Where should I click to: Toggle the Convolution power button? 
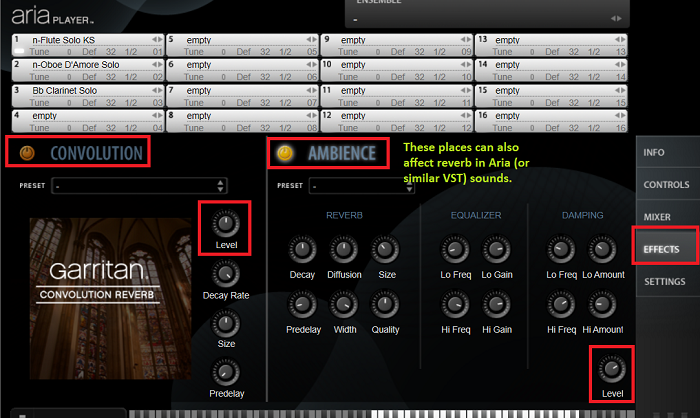coord(27,153)
